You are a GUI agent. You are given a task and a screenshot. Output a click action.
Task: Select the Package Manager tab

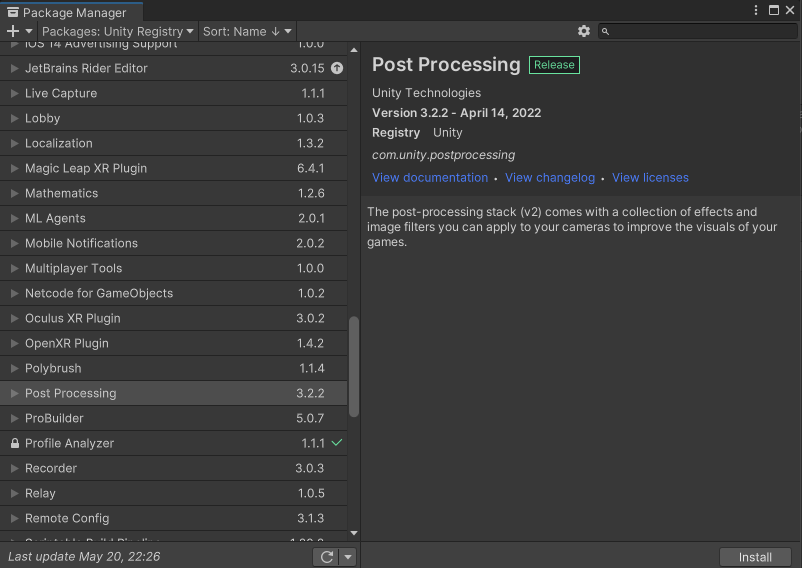[72, 12]
